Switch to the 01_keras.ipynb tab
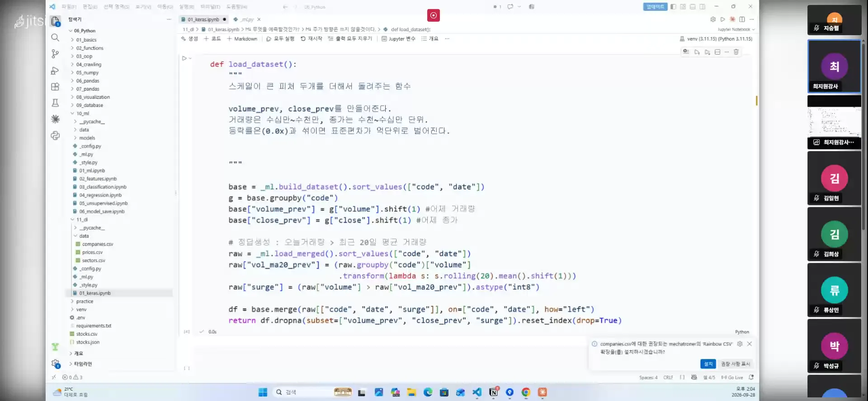Viewport: 868px width, 401px height. 203,19
